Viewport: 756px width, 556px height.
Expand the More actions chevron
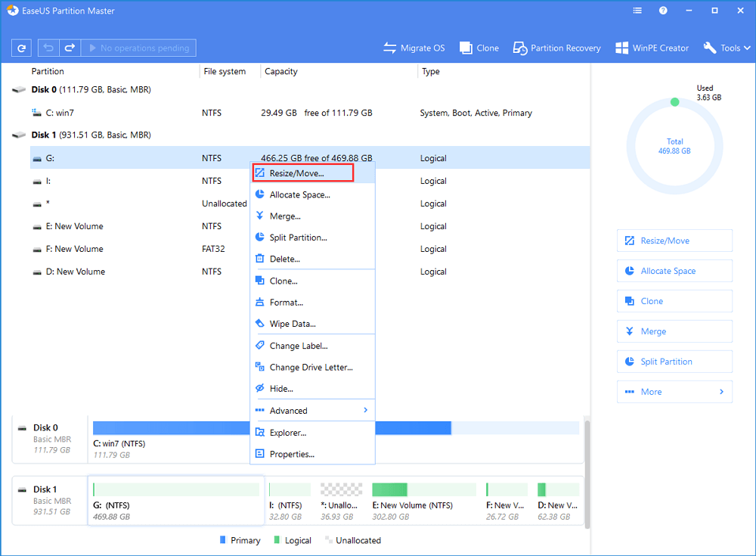click(x=721, y=392)
